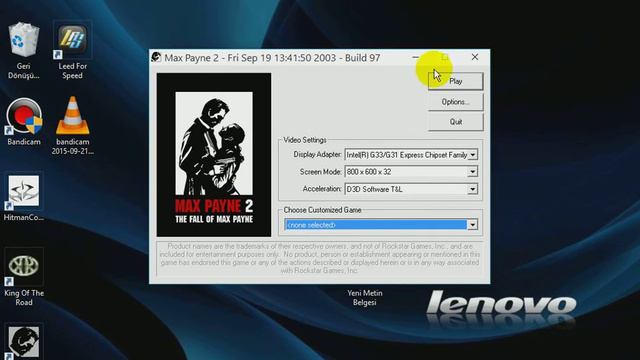Viewport: 640px width, 360px height.
Task: Expand the Acceleration dropdown arrow
Action: [x=472, y=189]
